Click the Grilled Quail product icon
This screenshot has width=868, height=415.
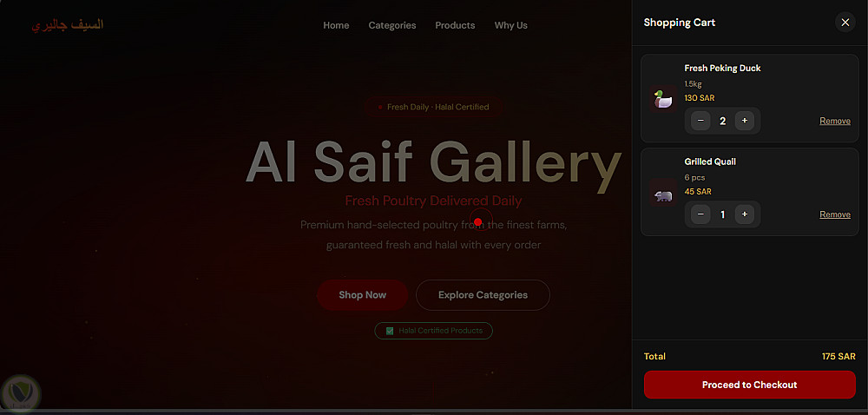click(x=662, y=192)
